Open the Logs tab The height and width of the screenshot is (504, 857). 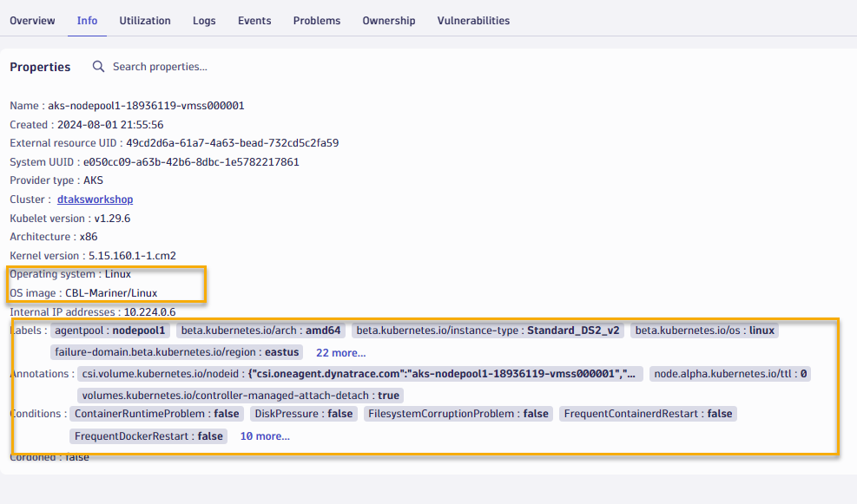click(x=204, y=21)
